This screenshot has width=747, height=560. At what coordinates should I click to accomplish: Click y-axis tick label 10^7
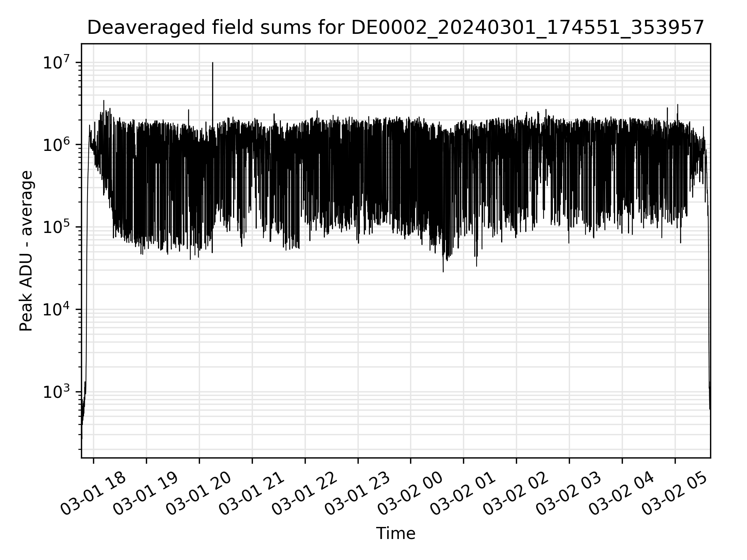click(x=57, y=62)
